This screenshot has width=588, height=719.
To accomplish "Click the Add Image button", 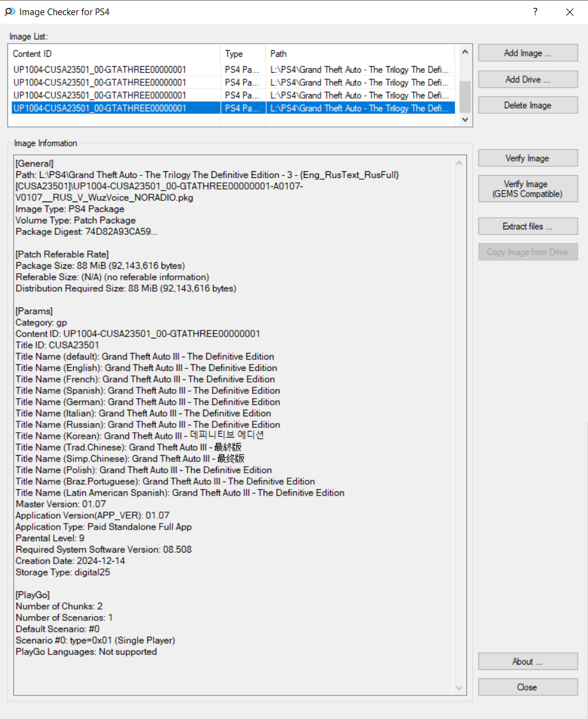I will (528, 53).
